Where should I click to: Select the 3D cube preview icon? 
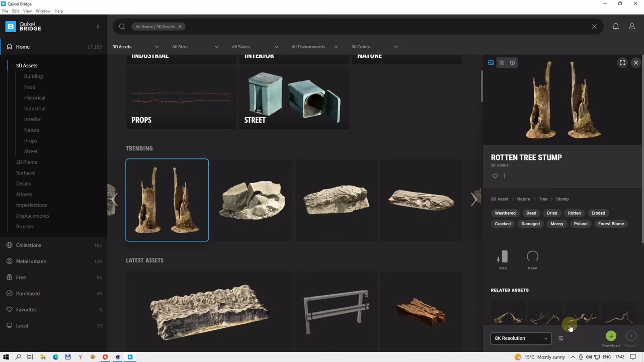pyautogui.click(x=512, y=63)
